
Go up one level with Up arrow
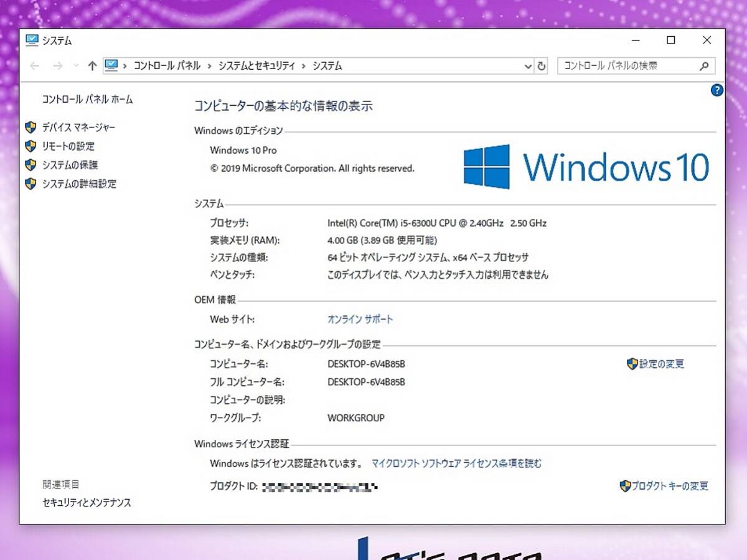coord(92,65)
